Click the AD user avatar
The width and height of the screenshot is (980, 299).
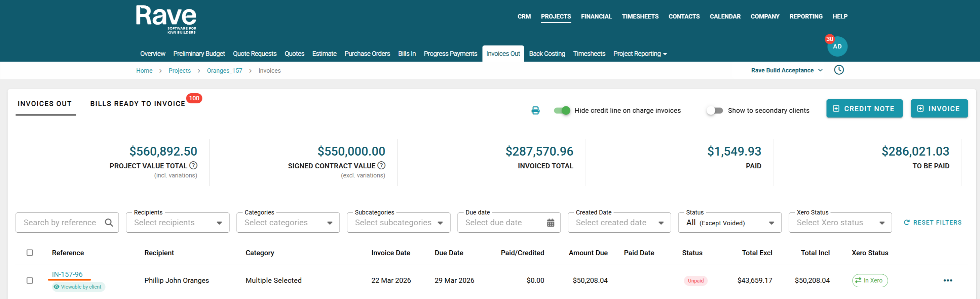click(837, 46)
